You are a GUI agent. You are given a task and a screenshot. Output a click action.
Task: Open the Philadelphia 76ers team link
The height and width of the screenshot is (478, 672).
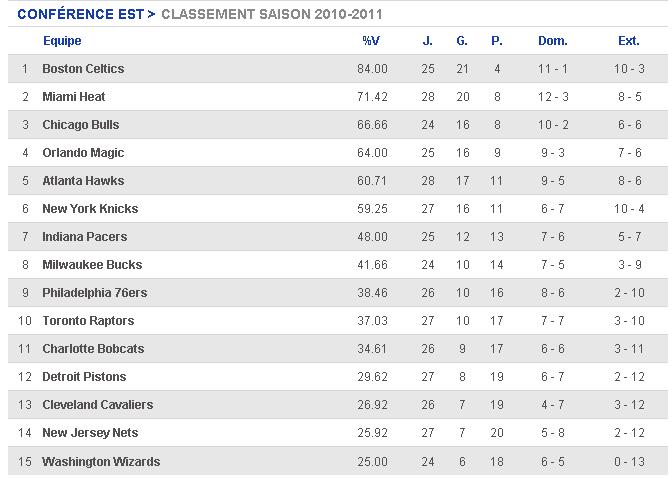(94, 293)
